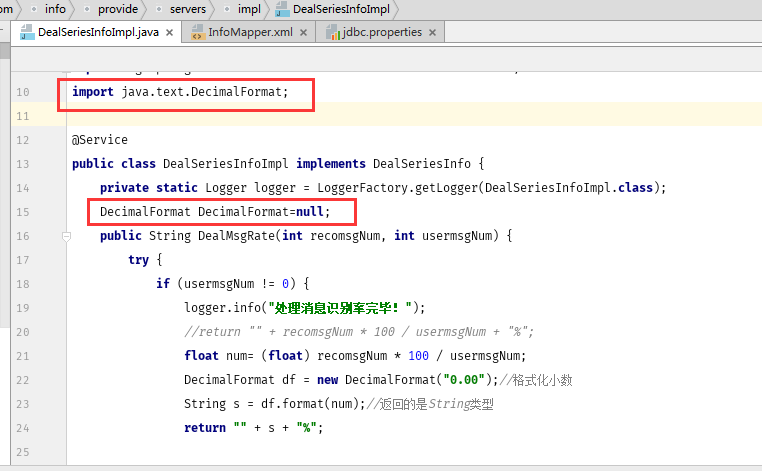762x471 pixels.
Task: Click the logger.info statement
Action: pyautogui.click(x=305, y=308)
